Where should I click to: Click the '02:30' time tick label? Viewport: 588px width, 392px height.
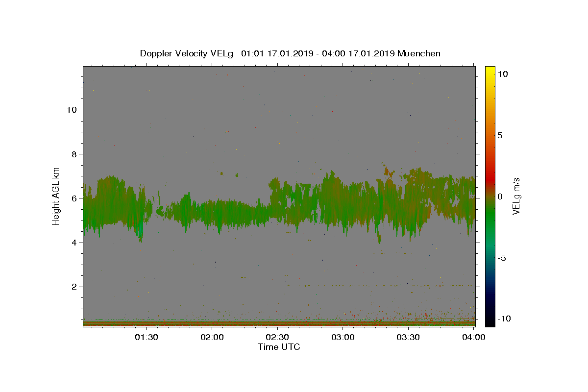coord(277,337)
